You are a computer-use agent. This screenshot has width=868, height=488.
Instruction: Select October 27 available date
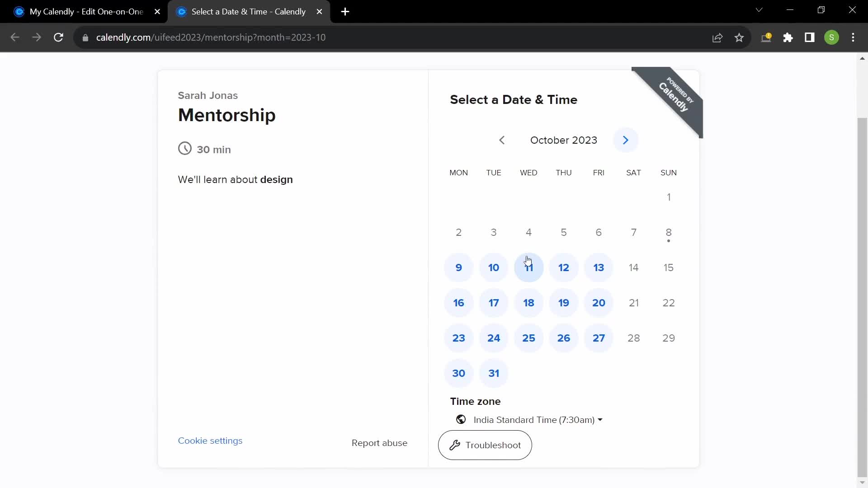coord(599,338)
